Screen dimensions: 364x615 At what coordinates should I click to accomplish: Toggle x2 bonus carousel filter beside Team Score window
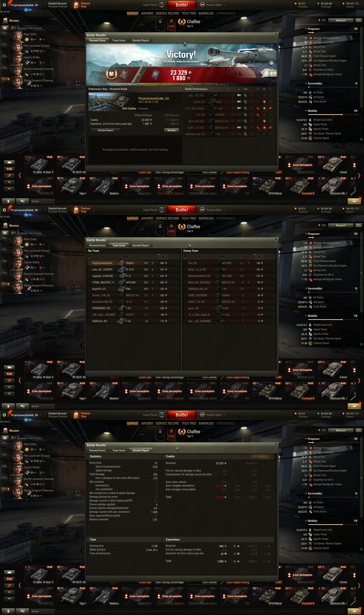9,374
